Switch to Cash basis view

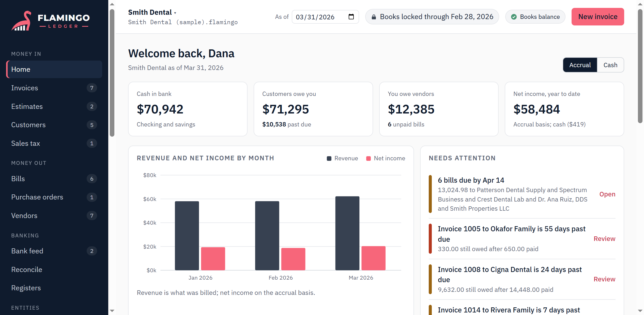pyautogui.click(x=610, y=65)
